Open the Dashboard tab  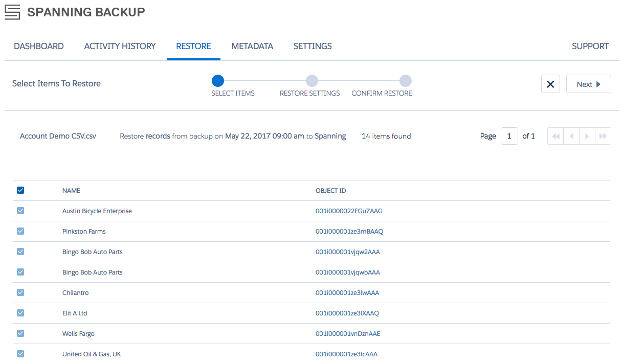coord(39,46)
